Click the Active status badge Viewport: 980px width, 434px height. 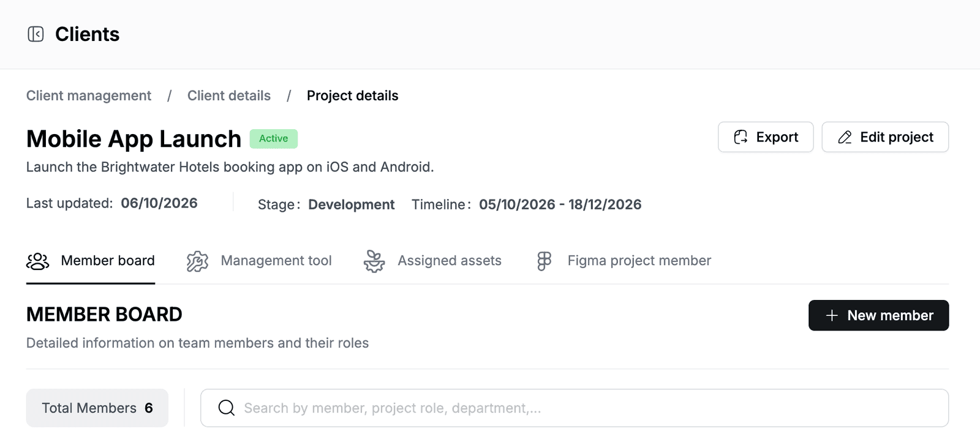coord(274,139)
